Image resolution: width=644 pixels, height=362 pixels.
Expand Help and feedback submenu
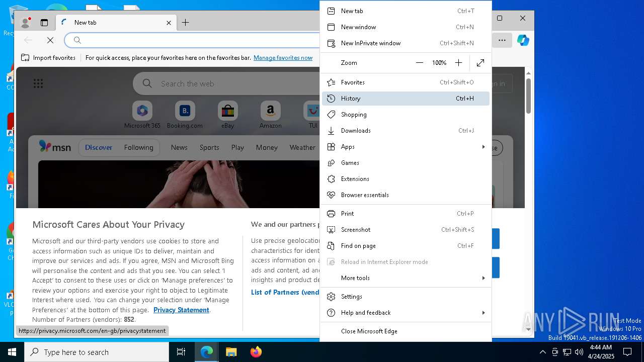pyautogui.click(x=406, y=313)
